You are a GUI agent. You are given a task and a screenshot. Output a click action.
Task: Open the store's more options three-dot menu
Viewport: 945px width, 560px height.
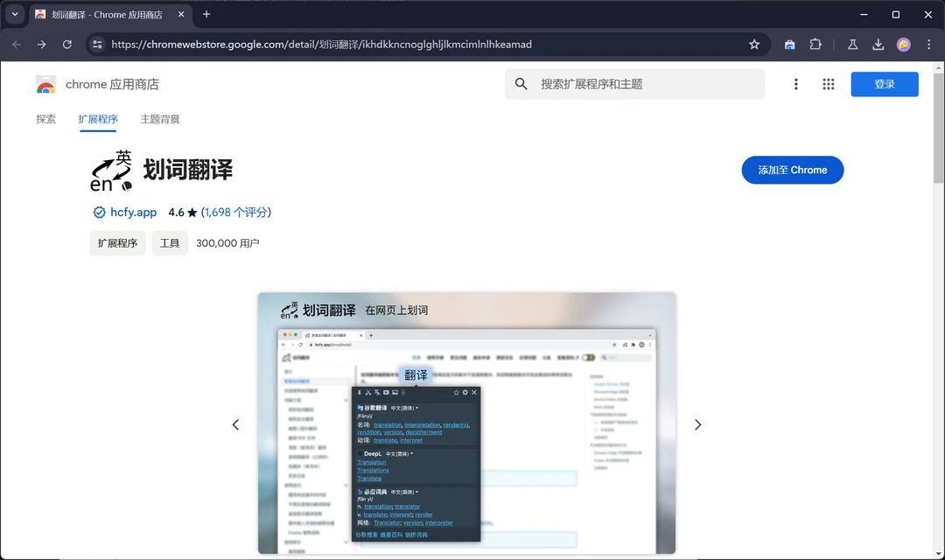click(795, 84)
